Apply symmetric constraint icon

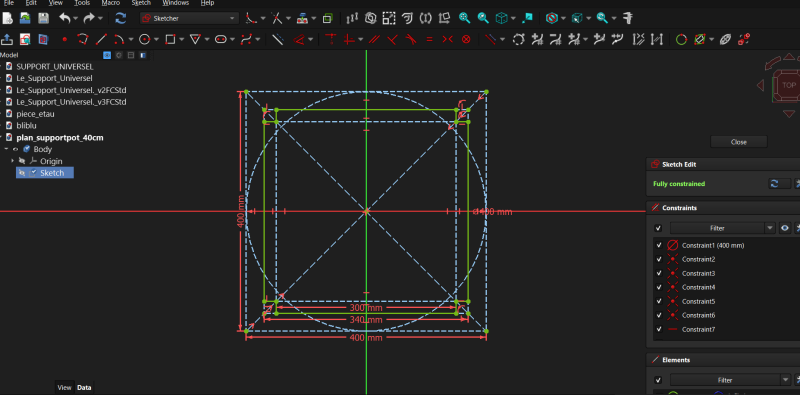pyautogui.click(x=447, y=39)
